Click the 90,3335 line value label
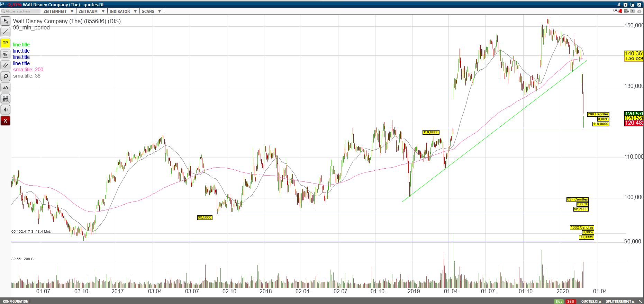Image resolution: width=644 pixels, height=304 pixels. click(x=586, y=237)
